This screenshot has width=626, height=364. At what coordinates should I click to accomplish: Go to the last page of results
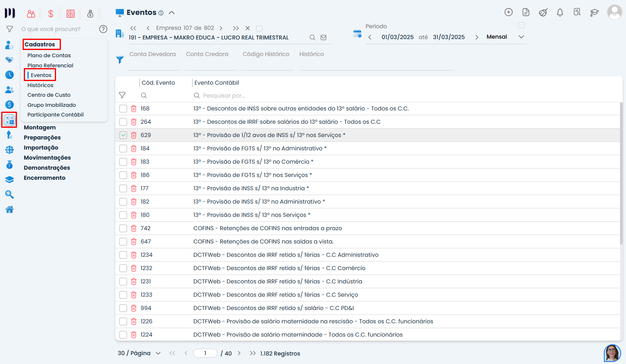(252, 354)
